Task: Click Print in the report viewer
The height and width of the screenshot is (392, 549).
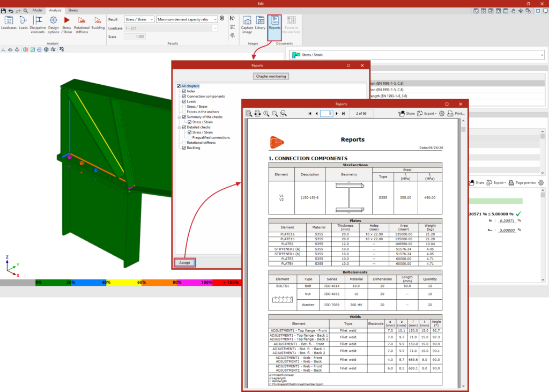Action: click(x=456, y=114)
